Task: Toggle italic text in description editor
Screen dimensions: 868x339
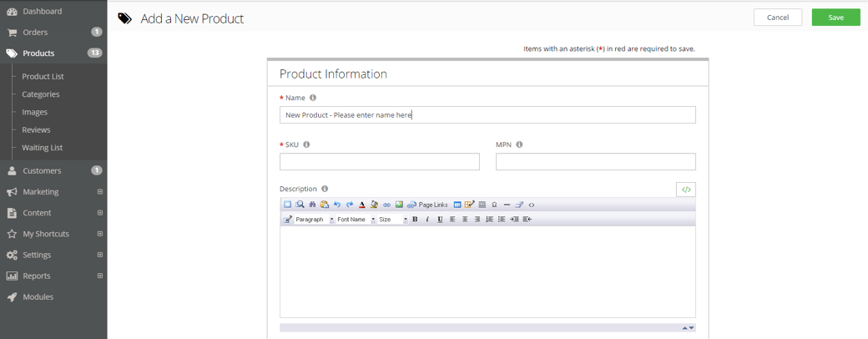Action: click(427, 220)
